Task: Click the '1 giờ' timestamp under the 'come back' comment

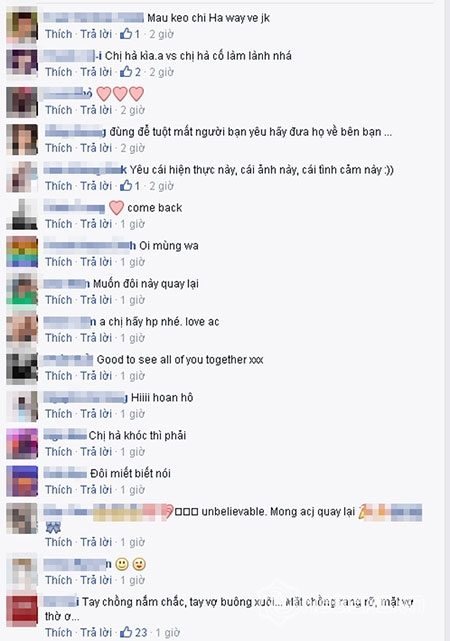Action: tap(132, 224)
